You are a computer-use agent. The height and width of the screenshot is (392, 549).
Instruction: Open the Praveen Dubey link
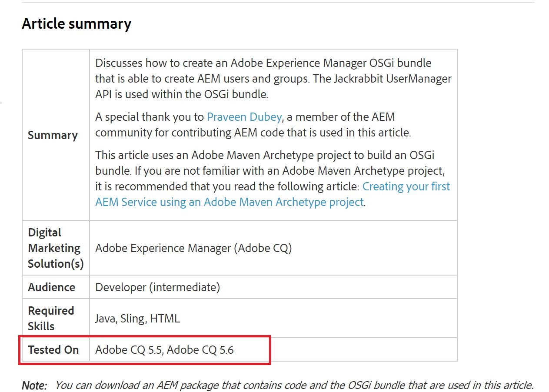tap(244, 117)
